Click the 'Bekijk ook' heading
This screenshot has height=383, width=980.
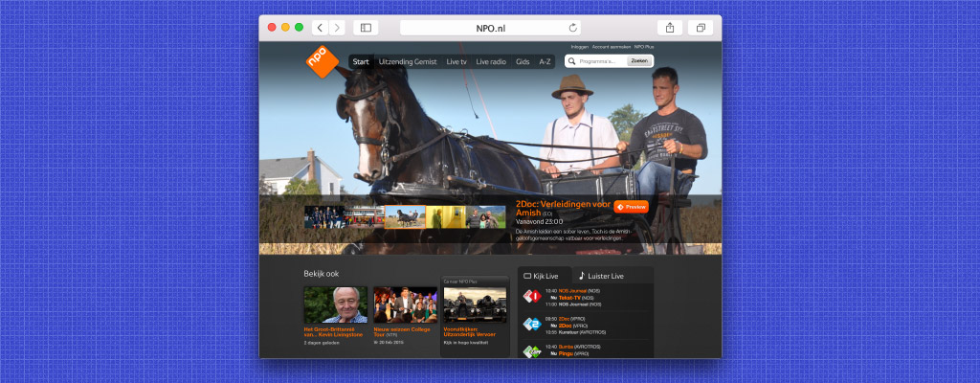tap(322, 274)
